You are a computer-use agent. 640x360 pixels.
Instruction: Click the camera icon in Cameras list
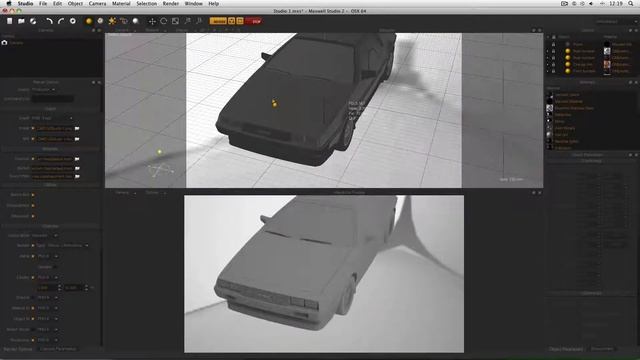coord(4,42)
